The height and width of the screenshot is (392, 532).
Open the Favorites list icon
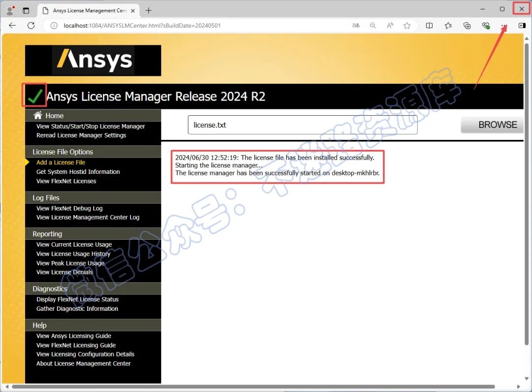click(x=448, y=26)
